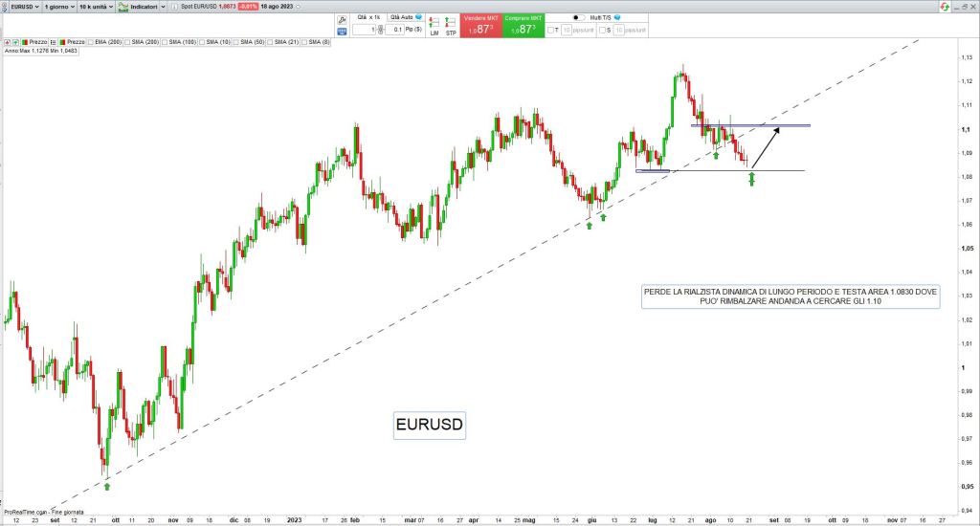Click the wrench settings icon in trading panel
Screen dimensions: 980x526
point(342,19)
